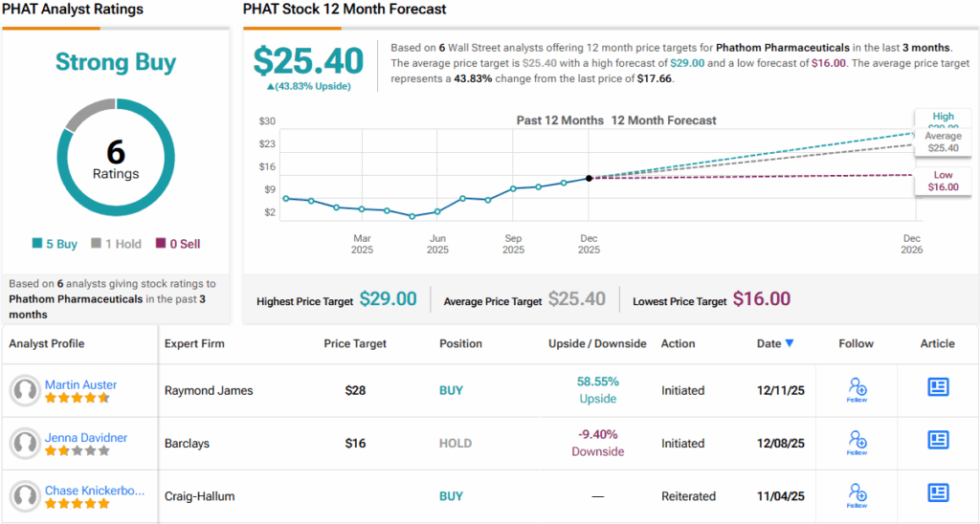Click Follow icon for Chase Knickerbocker

coord(857,494)
